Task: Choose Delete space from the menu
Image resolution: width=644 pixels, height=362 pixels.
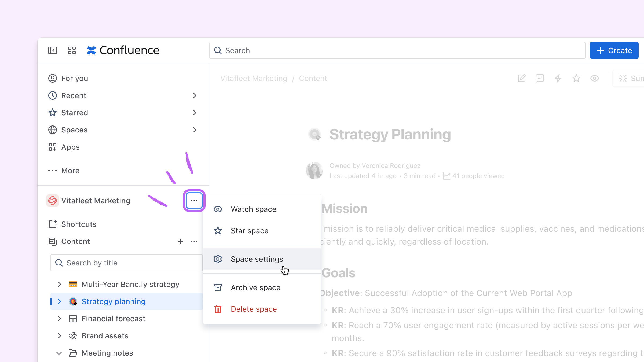Action: (254, 309)
